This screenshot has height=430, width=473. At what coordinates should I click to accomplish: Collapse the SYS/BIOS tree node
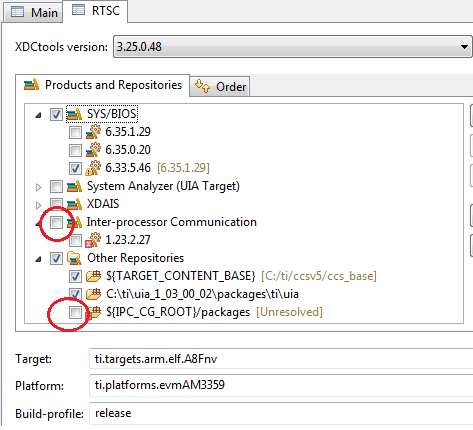click(38, 115)
